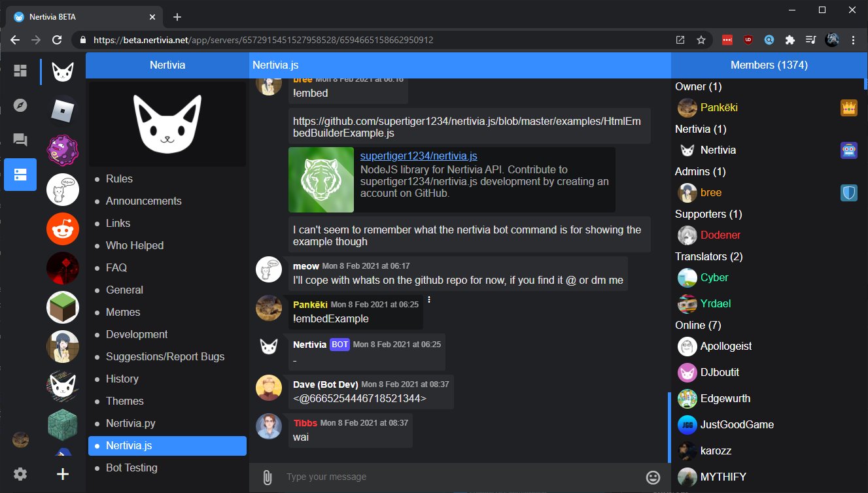Open the anime girl server icon
The width and height of the screenshot is (868, 493).
63,347
